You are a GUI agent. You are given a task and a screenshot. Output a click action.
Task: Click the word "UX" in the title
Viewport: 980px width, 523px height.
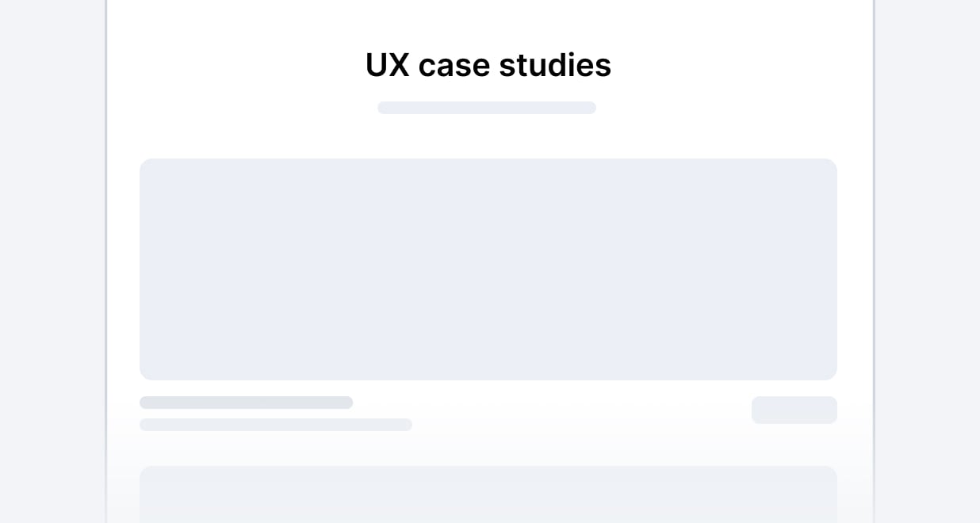[x=387, y=65]
